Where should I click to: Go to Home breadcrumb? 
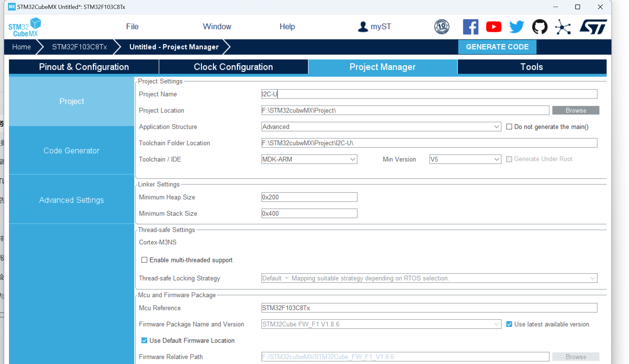[21, 47]
